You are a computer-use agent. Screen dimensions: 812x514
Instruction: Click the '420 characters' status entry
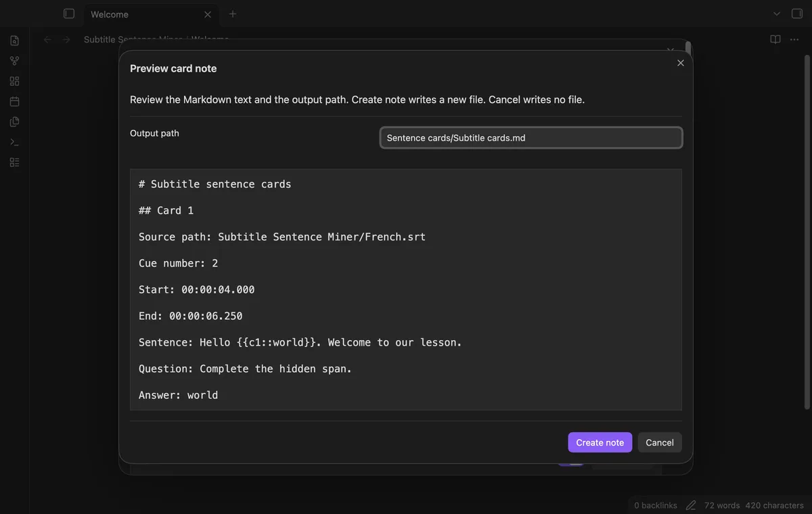tap(775, 505)
